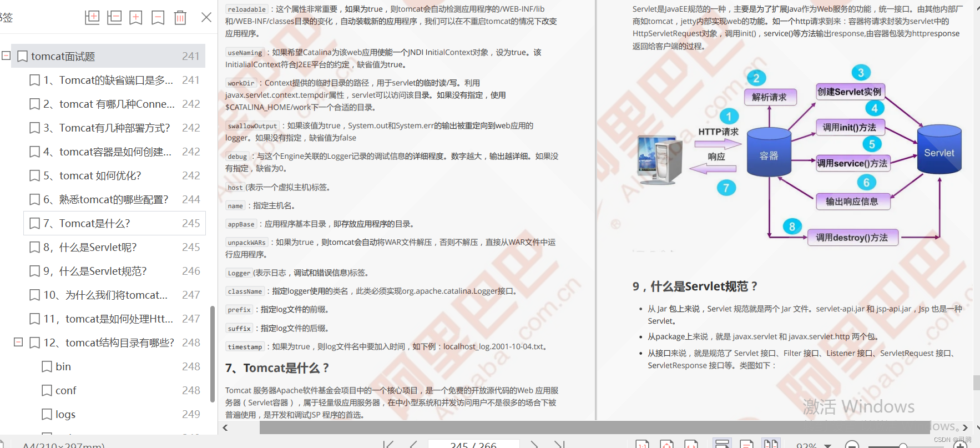Click the fit page view icon

pyautogui.click(x=666, y=444)
